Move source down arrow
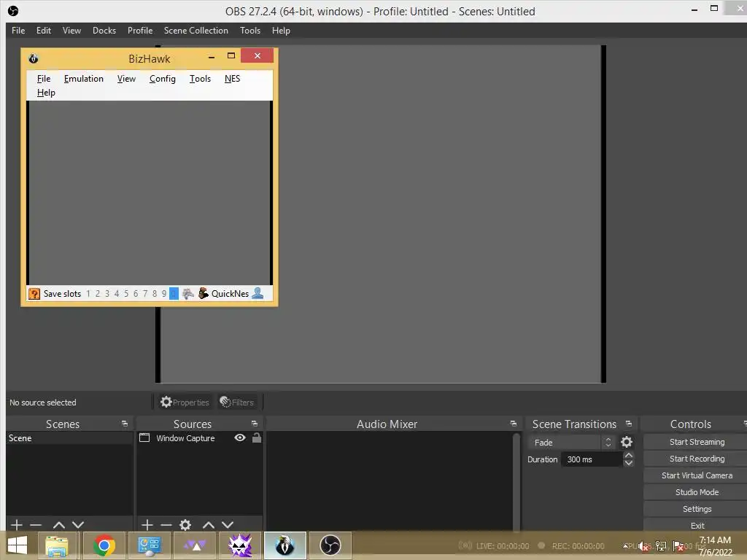 228,525
